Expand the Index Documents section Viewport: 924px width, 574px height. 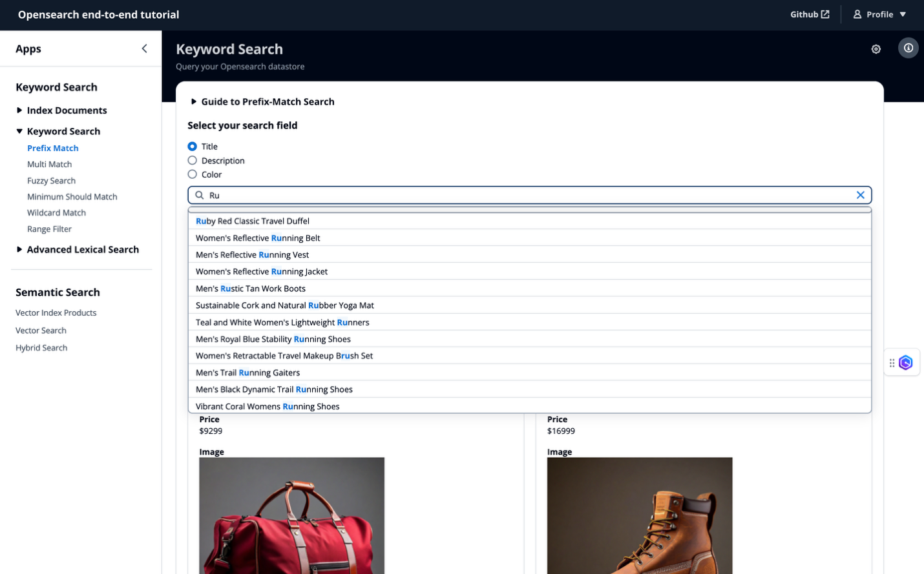pyautogui.click(x=62, y=110)
